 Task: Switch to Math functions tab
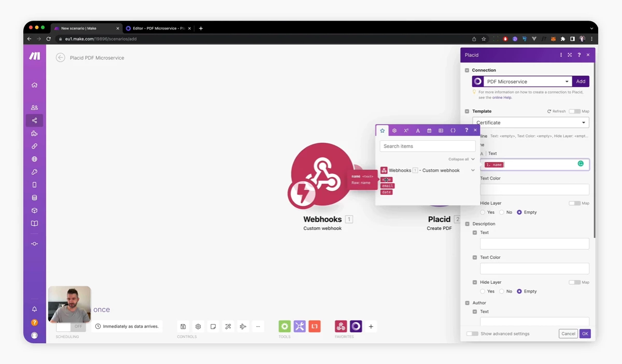pyautogui.click(x=406, y=130)
